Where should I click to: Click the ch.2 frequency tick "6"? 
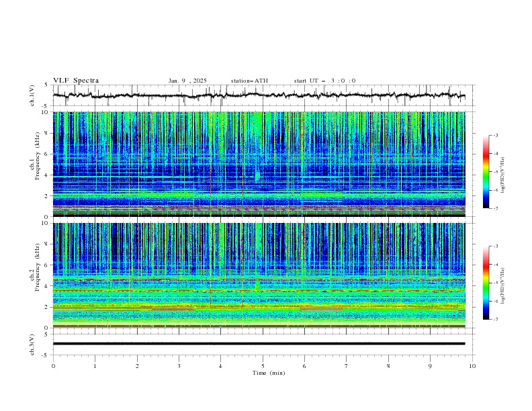[47, 265]
